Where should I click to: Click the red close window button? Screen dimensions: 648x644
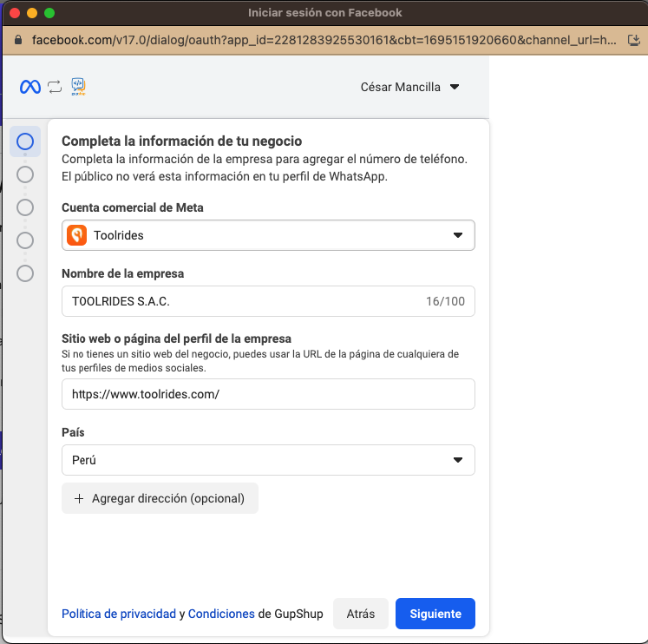pyautogui.click(x=15, y=13)
